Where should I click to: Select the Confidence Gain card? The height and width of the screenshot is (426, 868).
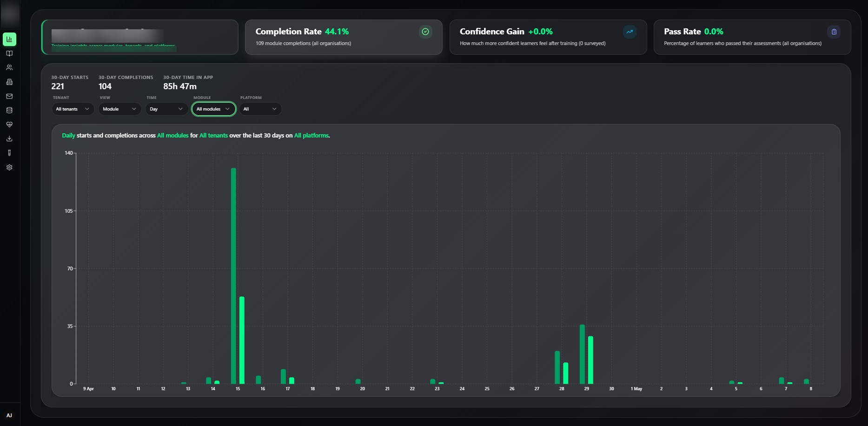coord(548,37)
